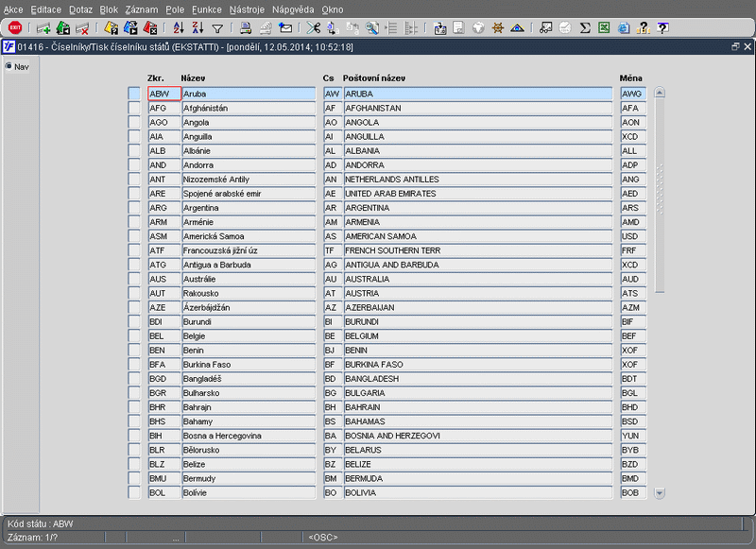Click the Afghánistán name field
This screenshot has height=549, width=756.
249,108
